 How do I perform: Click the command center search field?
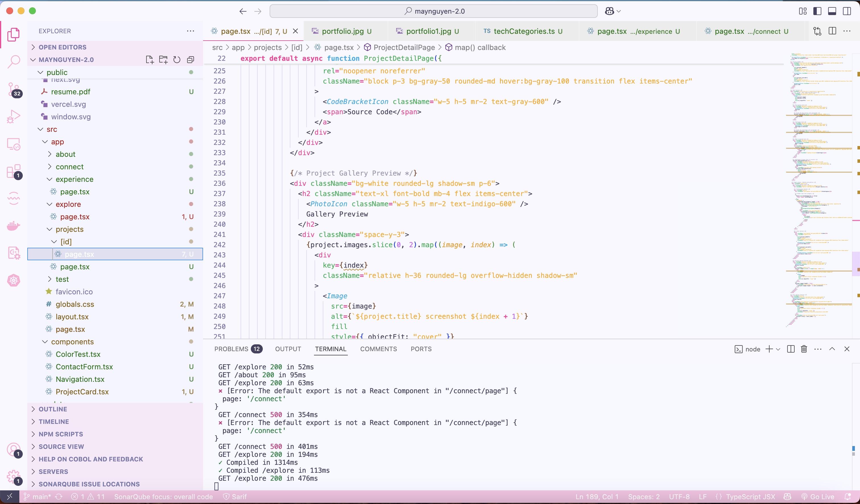pyautogui.click(x=433, y=11)
